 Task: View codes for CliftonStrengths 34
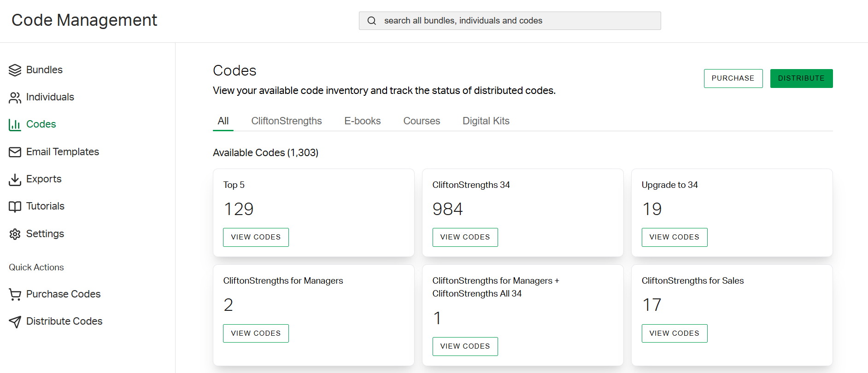[465, 237]
